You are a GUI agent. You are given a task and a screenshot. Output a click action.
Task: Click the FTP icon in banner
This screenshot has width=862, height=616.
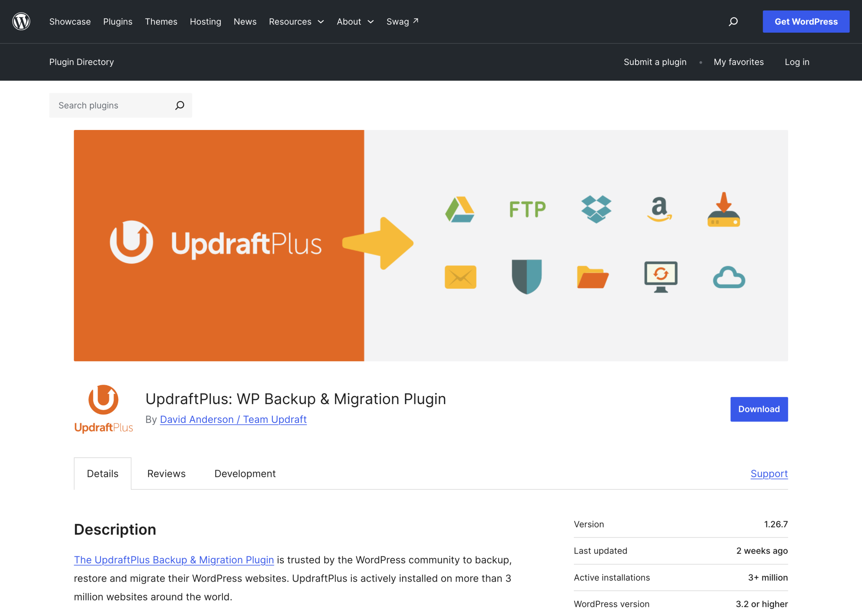527,209
